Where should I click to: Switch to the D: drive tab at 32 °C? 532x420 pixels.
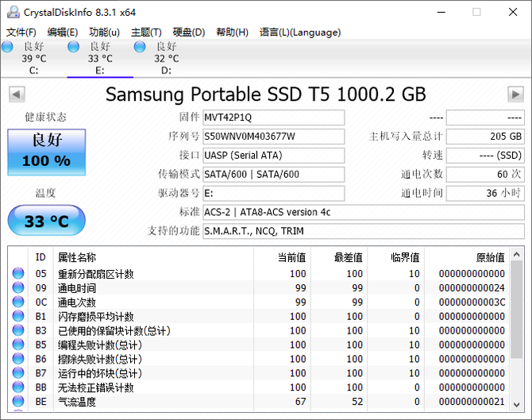tap(166, 58)
